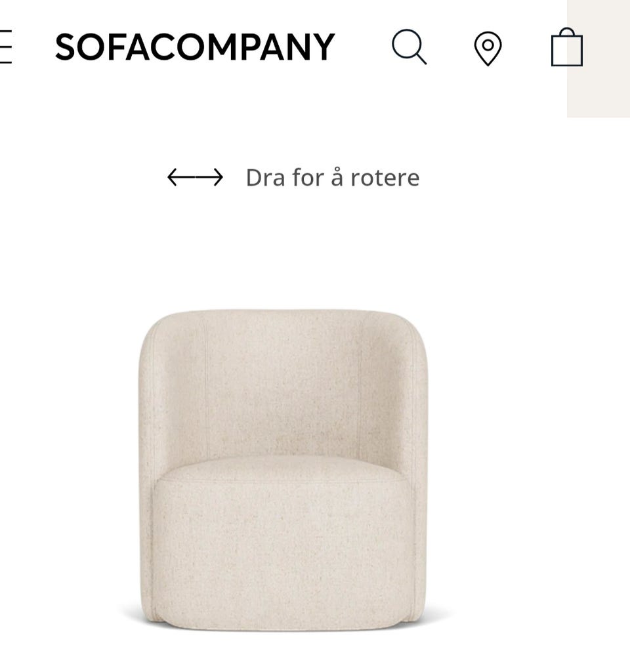Click the double-headed rotate arrow icon

click(195, 177)
